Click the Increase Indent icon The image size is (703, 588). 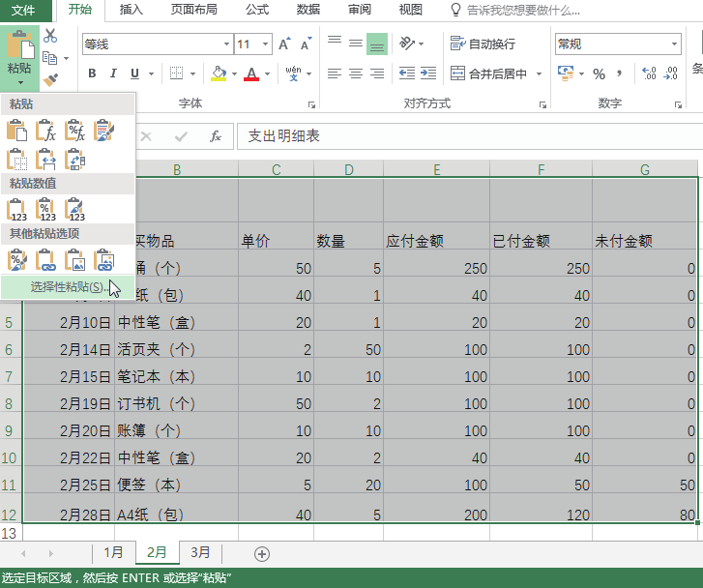[x=428, y=73]
